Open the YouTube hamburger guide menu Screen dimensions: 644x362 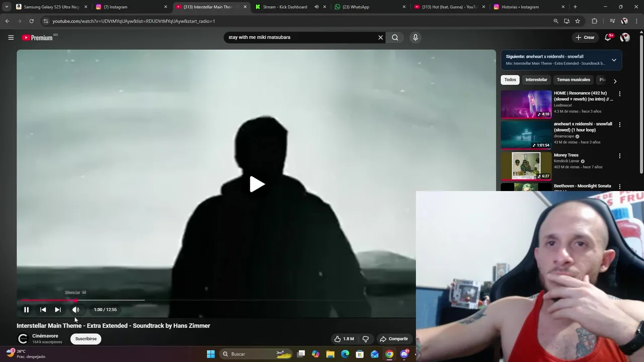[x=11, y=37]
